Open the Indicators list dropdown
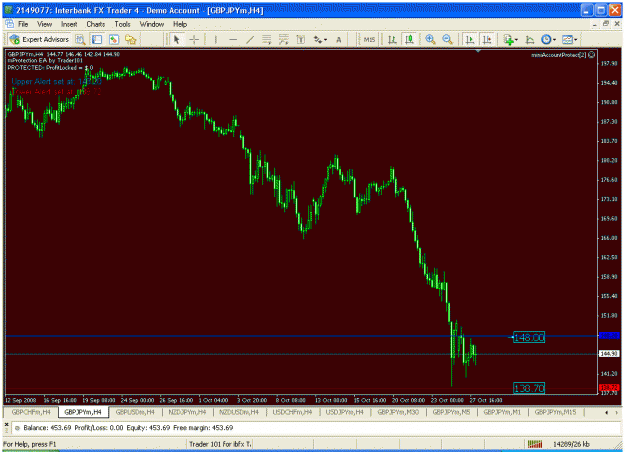The image size is (625, 452). tap(510, 39)
